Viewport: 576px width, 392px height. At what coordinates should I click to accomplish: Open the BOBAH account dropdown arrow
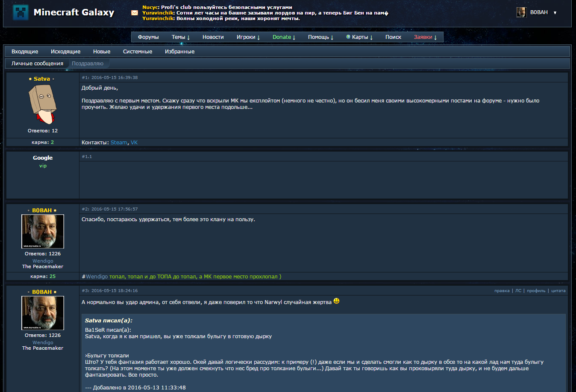click(x=555, y=13)
